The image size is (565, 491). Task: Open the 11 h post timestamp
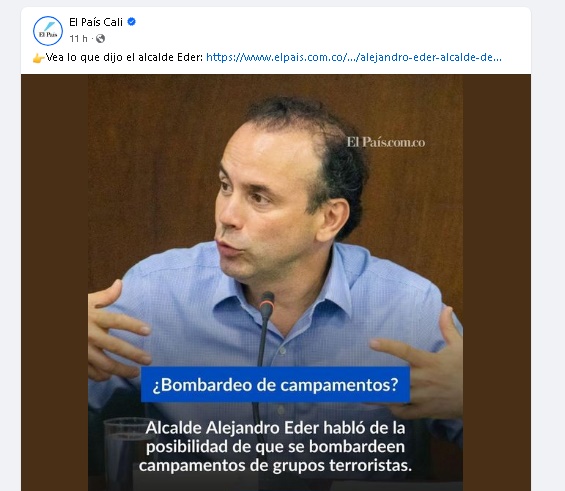coord(78,38)
